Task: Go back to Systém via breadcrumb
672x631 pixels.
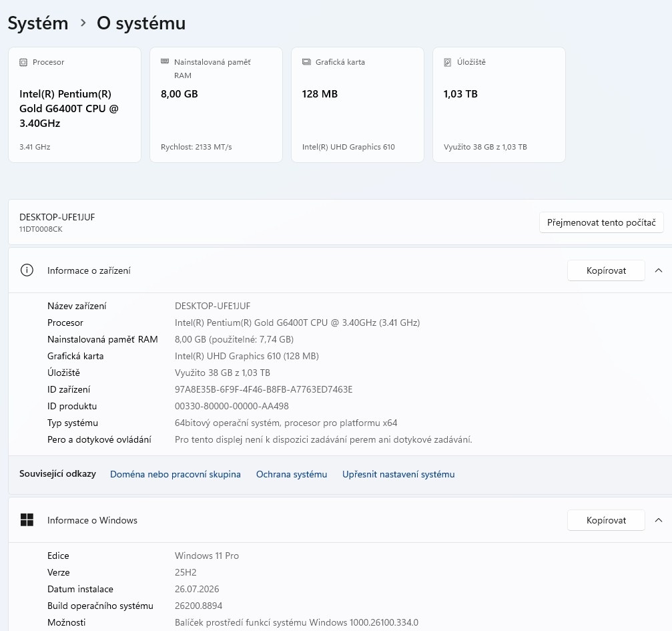Action: click(x=38, y=23)
